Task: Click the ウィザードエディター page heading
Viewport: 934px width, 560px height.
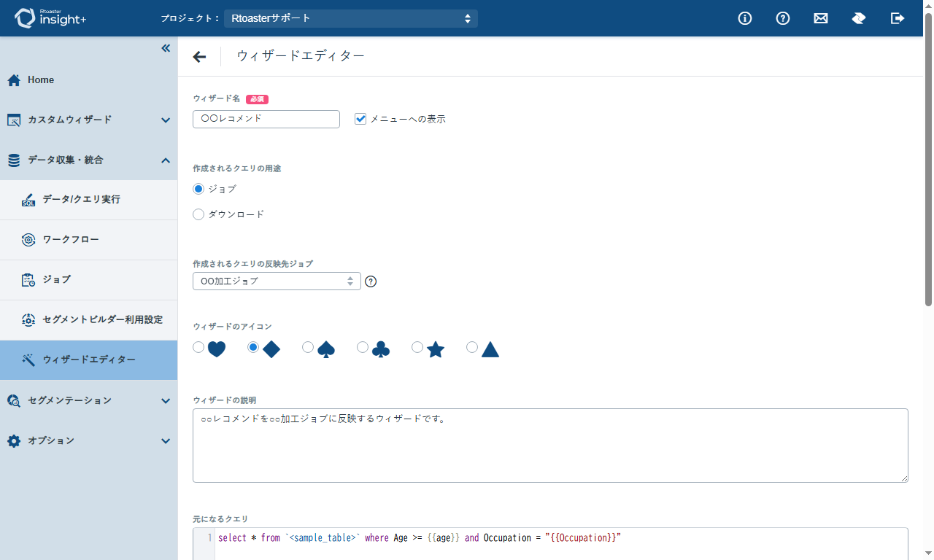Action: click(x=301, y=55)
